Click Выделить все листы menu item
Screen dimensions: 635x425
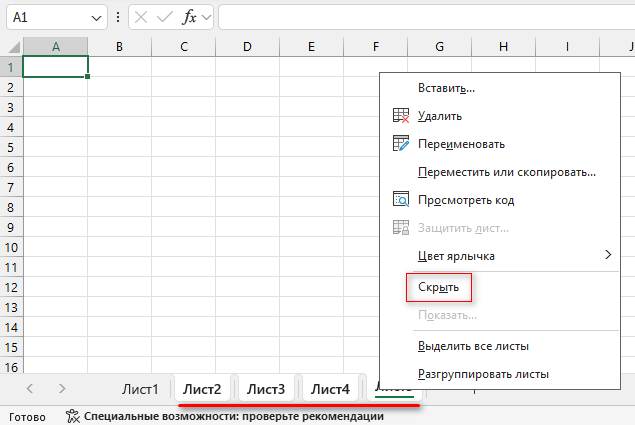473,346
